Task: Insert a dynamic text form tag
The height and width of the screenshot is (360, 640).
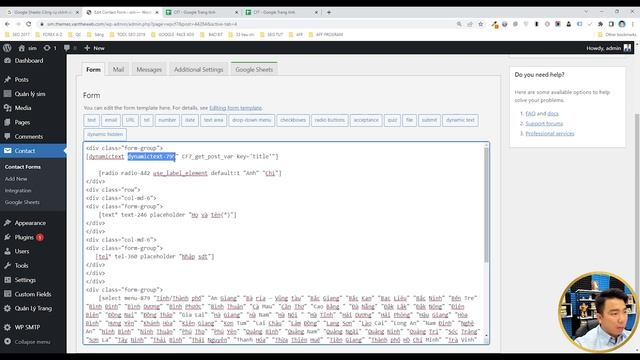Action: (x=460, y=120)
